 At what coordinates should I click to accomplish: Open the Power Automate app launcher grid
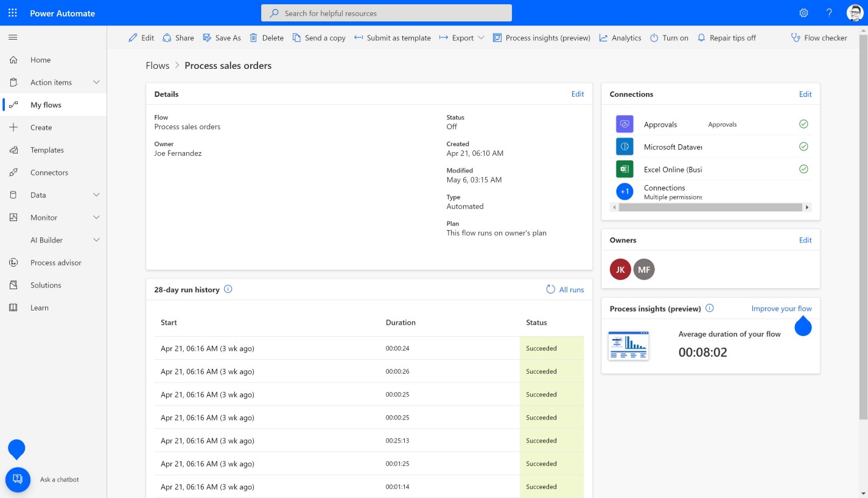click(13, 12)
